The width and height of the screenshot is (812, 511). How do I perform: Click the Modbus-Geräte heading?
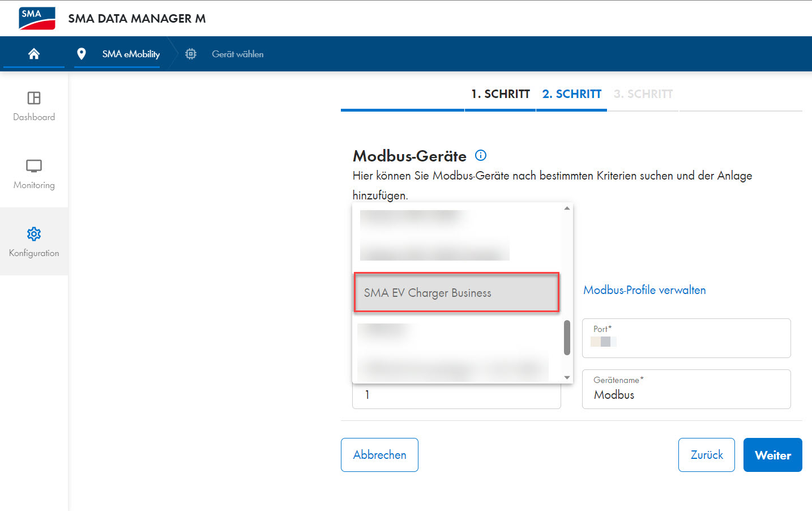pyautogui.click(x=409, y=156)
